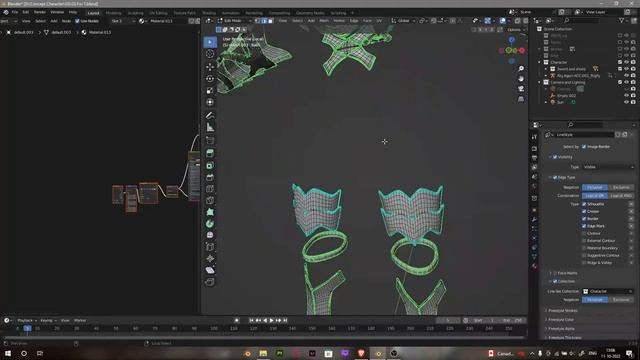This screenshot has height=360, width=640.
Task: Open the Material tab in Properties editor
Action: pyautogui.click(x=534, y=266)
